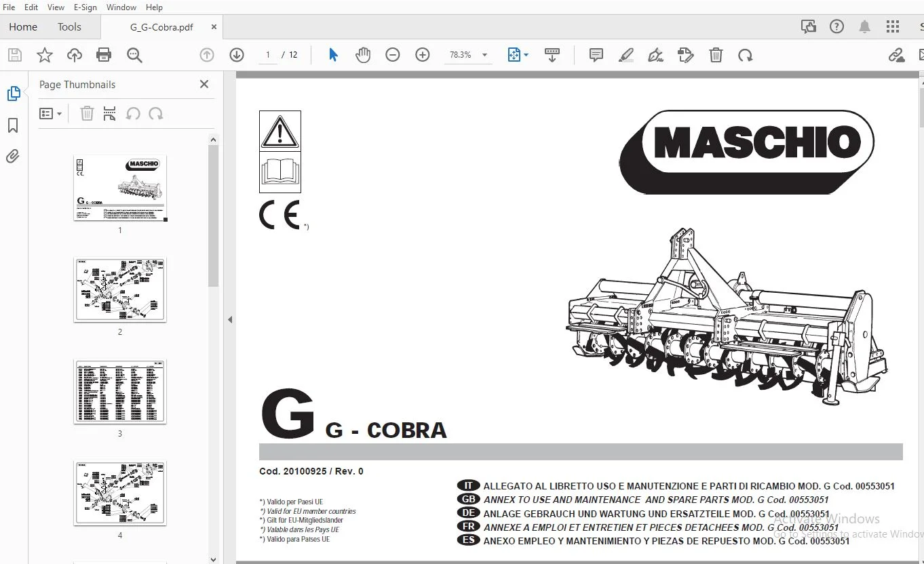
Task: Toggle the scrolling mode keyboard icon
Action: point(552,55)
